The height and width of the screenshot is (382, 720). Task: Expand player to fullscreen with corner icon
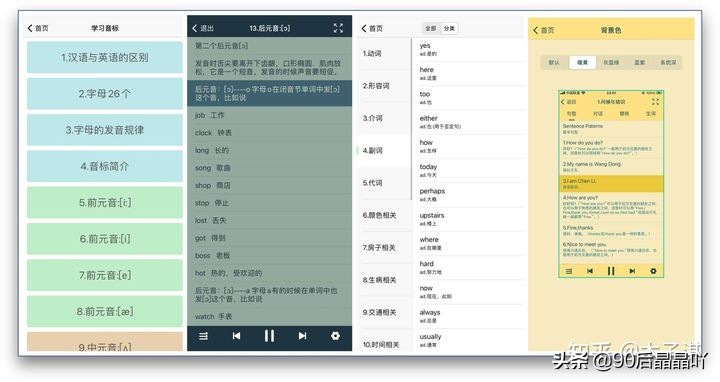[x=338, y=28]
